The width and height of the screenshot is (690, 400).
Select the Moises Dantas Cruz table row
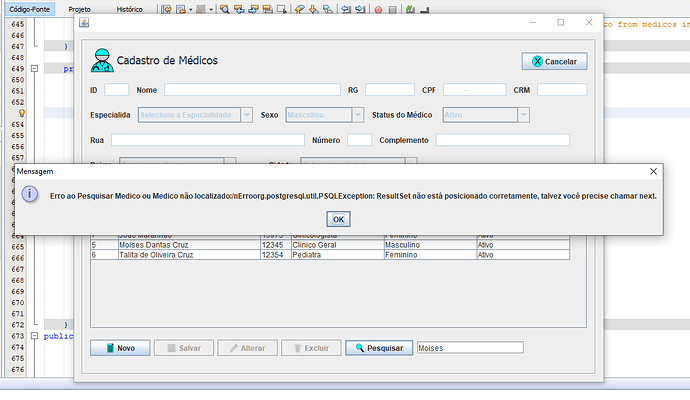click(330, 245)
